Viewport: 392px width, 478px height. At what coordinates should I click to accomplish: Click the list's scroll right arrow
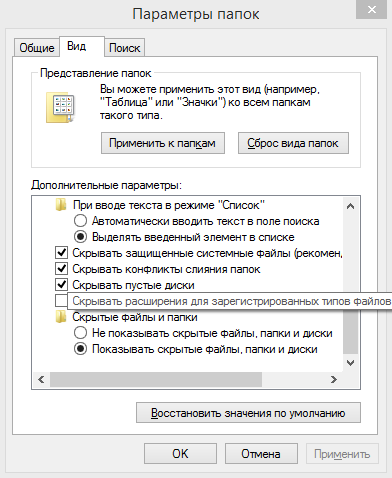click(334, 379)
